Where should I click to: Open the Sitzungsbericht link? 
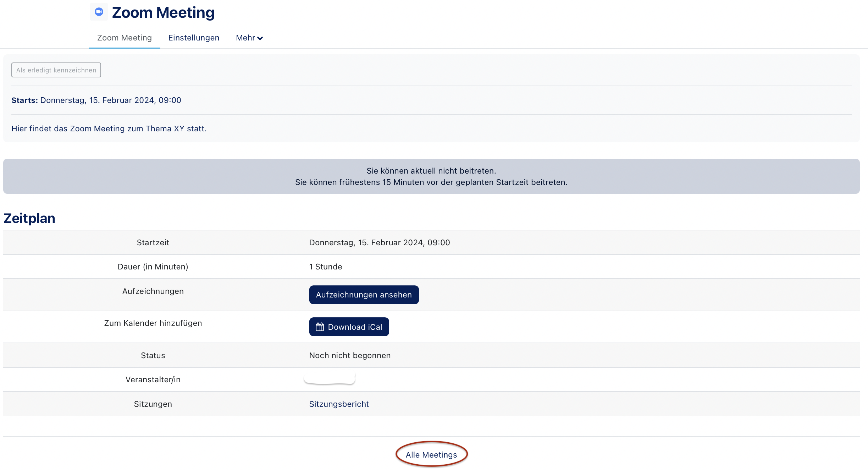(x=339, y=404)
